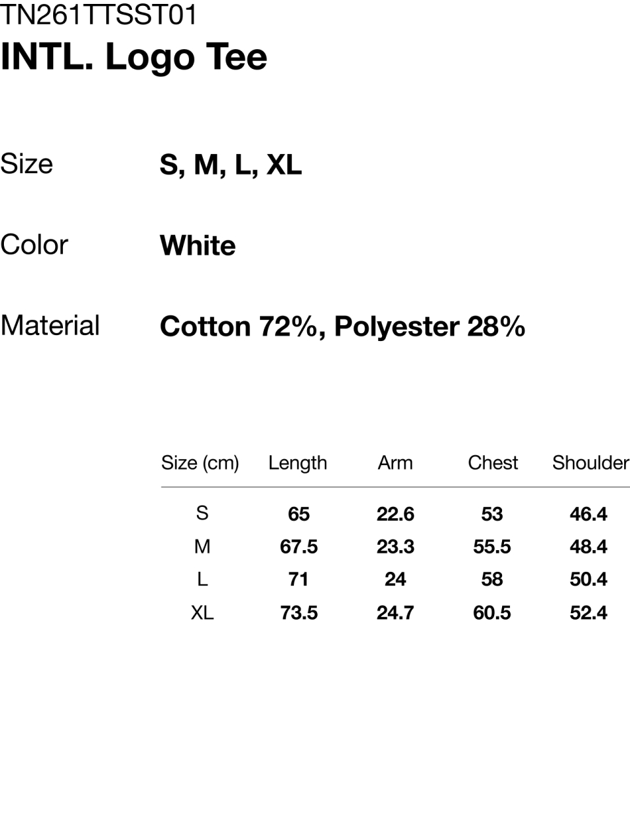The image size is (630, 840).
Task: Click the Material label
Action: coord(50,326)
